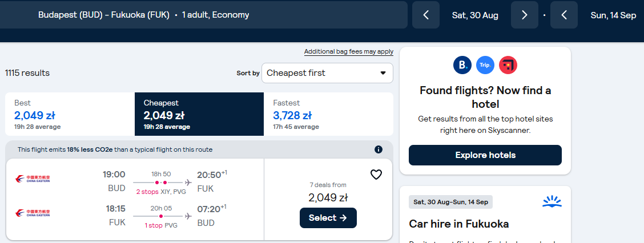Open the Sort by Cheapest first dropdown

[327, 73]
